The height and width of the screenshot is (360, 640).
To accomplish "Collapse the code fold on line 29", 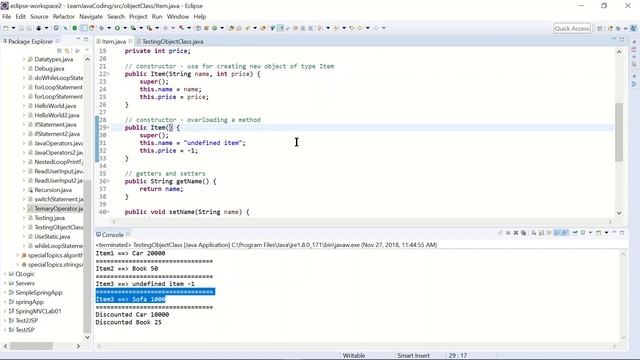I will pyautogui.click(x=108, y=128).
